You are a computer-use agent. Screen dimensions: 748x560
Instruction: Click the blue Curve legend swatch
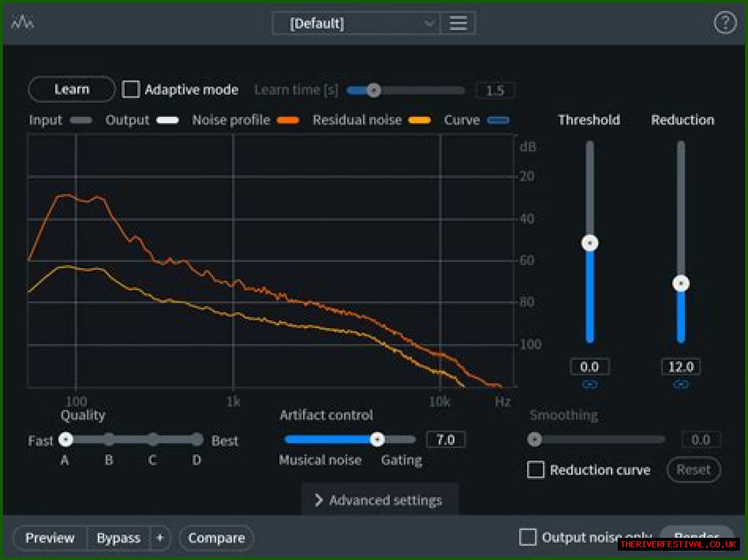(x=498, y=120)
